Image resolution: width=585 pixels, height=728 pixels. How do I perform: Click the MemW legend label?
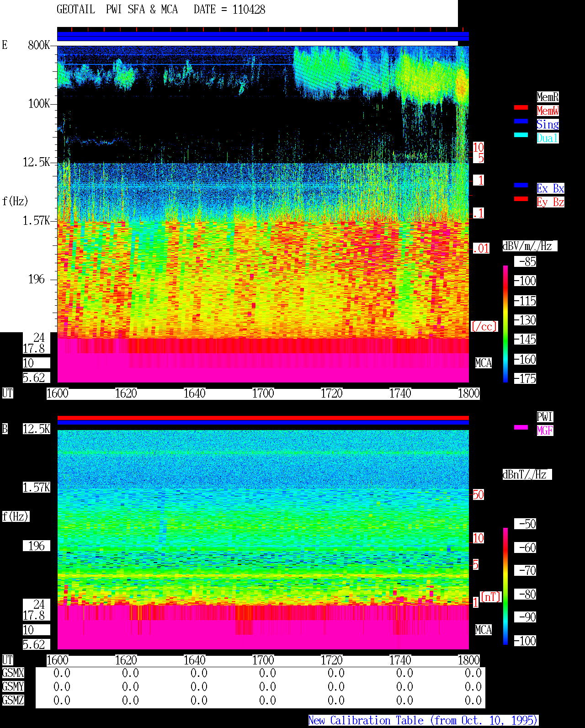[x=548, y=111]
